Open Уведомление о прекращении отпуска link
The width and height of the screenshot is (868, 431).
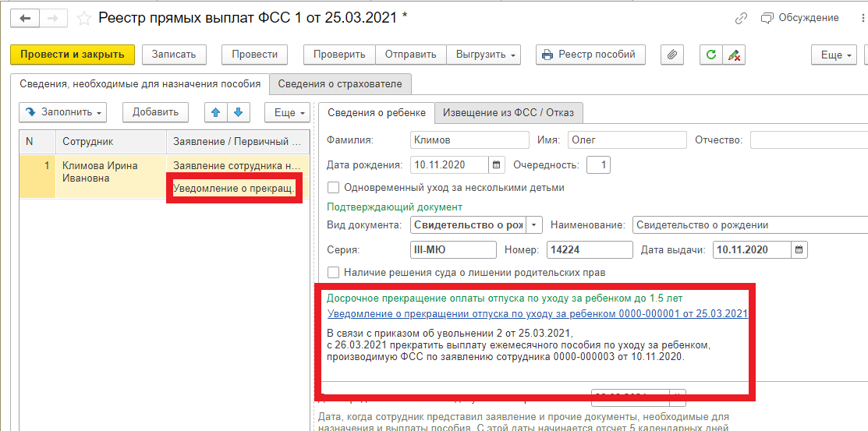click(x=537, y=314)
